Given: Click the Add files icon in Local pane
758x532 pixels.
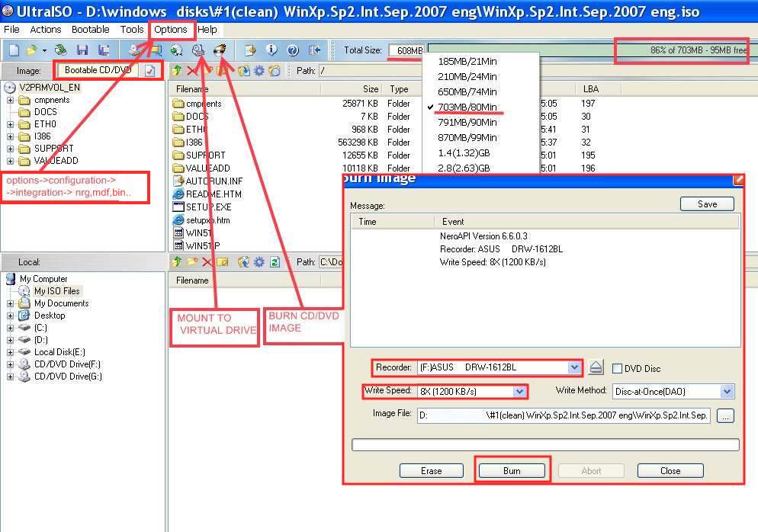Looking at the screenshot, I should pos(244,262).
